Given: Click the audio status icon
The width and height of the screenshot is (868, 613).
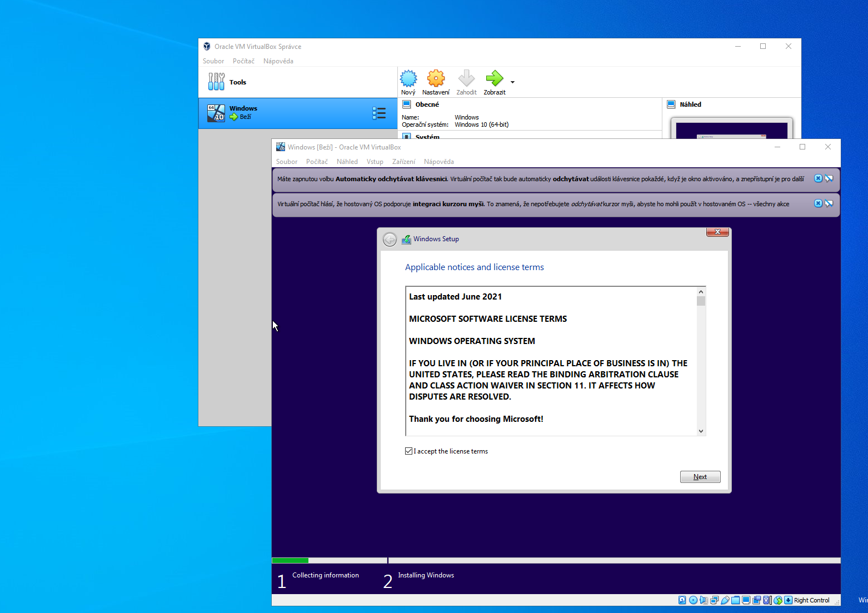Looking at the screenshot, I should [704, 600].
